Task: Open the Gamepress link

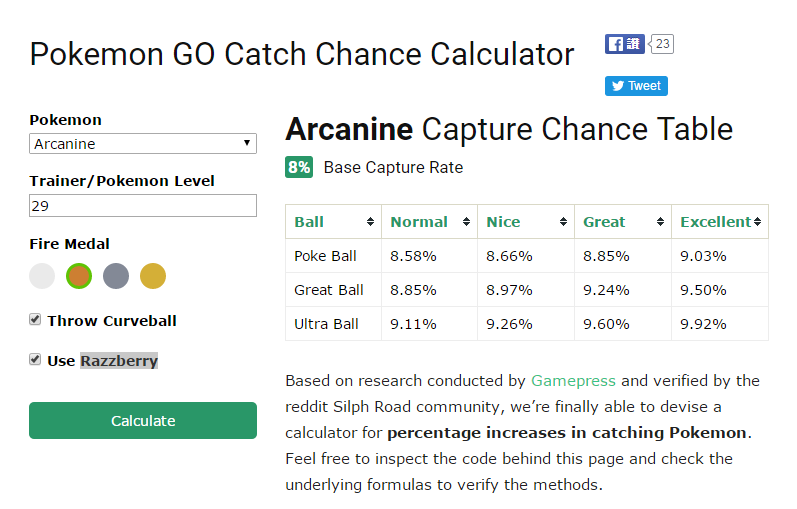Action: 573,381
